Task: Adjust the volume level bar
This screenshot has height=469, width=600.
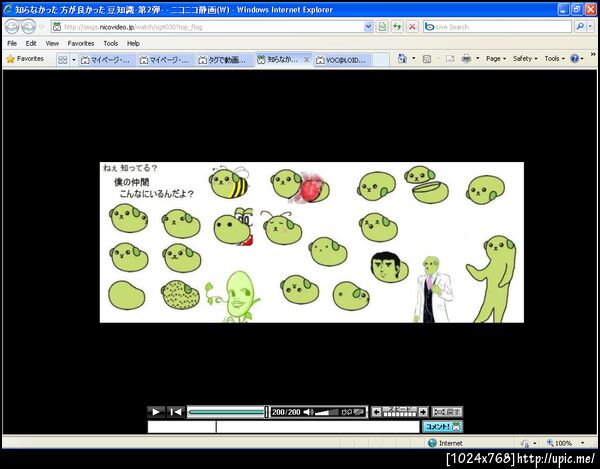Action: (x=326, y=412)
